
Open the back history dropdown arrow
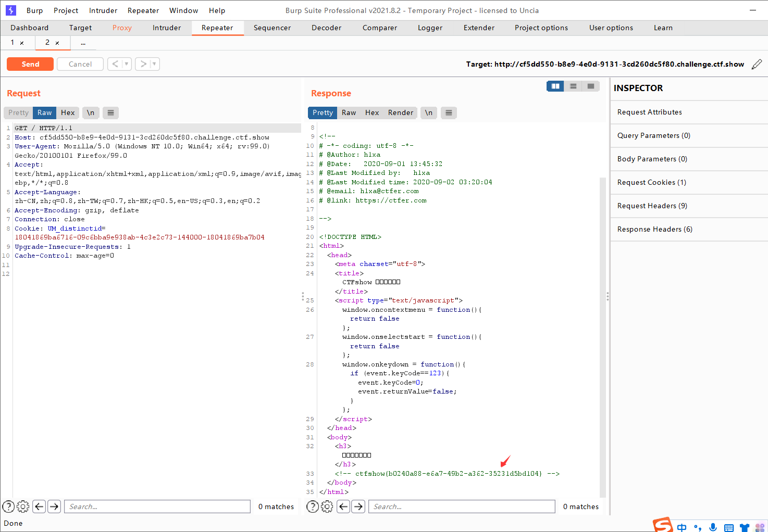[x=127, y=64]
